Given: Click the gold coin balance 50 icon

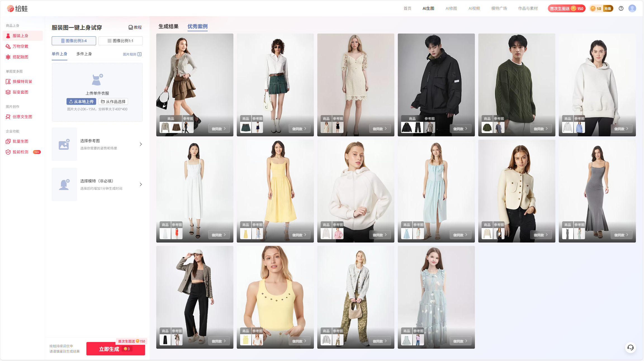Looking at the screenshot, I should [x=593, y=8].
